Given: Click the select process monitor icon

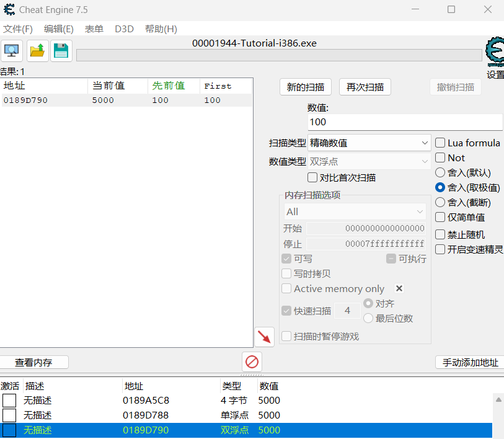Looking at the screenshot, I should tap(12, 51).
